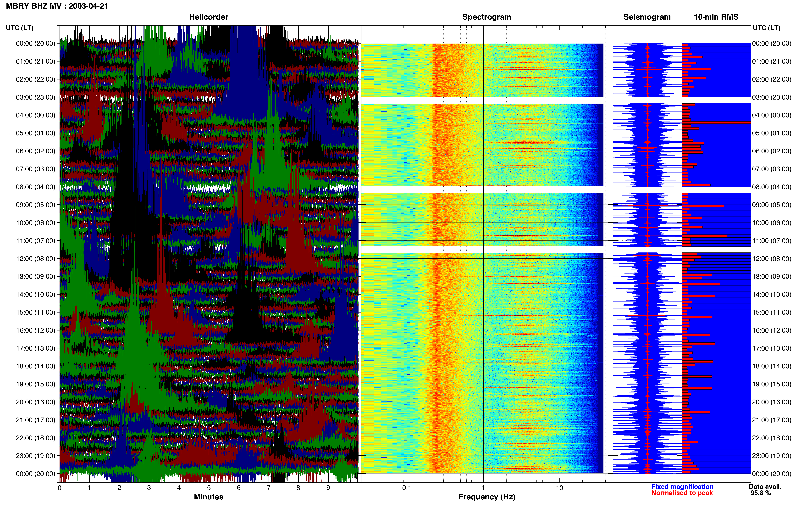812x508 pixels.
Task: Click minute tick label 4 under Helicorder
Action: tap(179, 487)
